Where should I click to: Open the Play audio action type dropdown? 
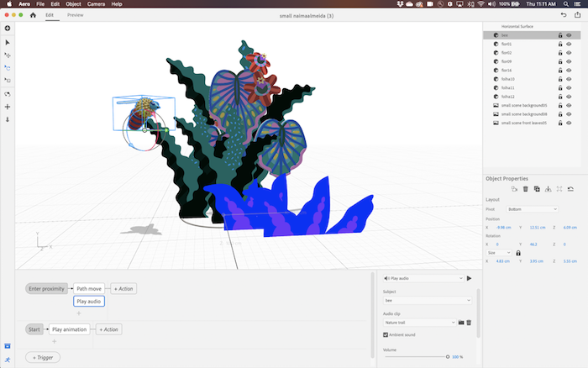(x=423, y=278)
